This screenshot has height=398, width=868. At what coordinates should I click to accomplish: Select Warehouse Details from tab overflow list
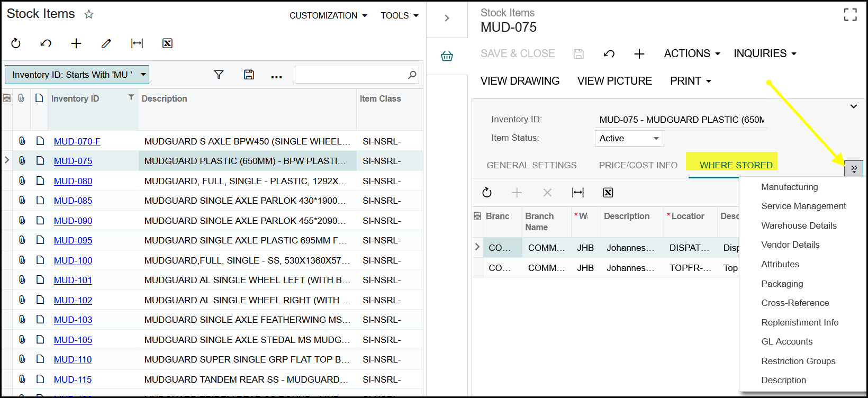pyautogui.click(x=799, y=225)
